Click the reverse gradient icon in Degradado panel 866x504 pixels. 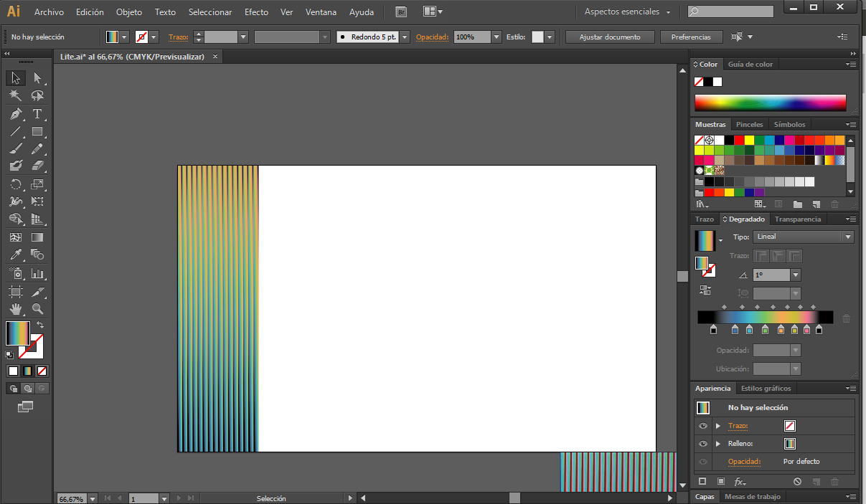click(705, 290)
